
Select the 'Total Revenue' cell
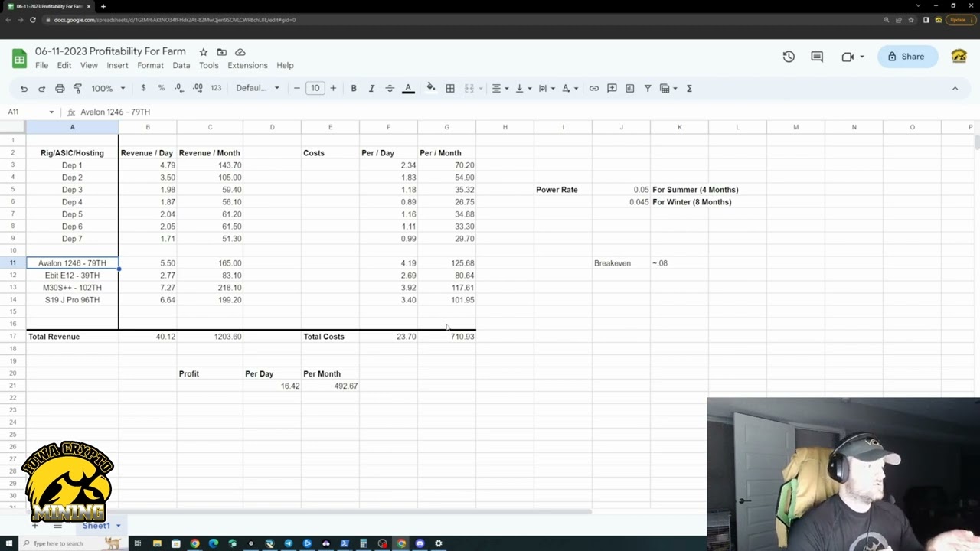coord(72,337)
